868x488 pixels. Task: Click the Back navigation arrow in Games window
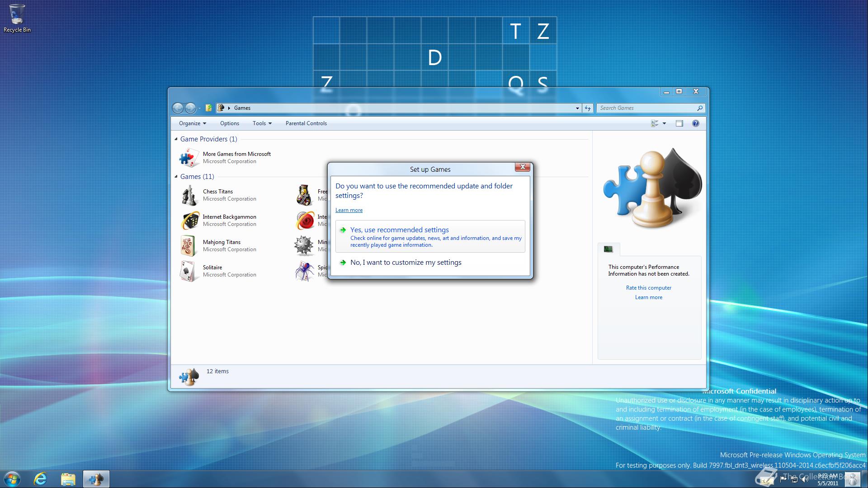(178, 108)
